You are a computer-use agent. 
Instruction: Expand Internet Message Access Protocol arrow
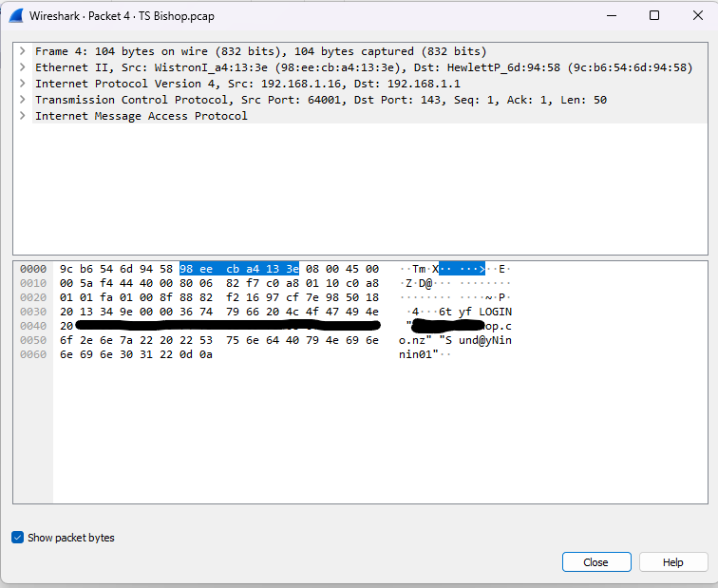[22, 116]
